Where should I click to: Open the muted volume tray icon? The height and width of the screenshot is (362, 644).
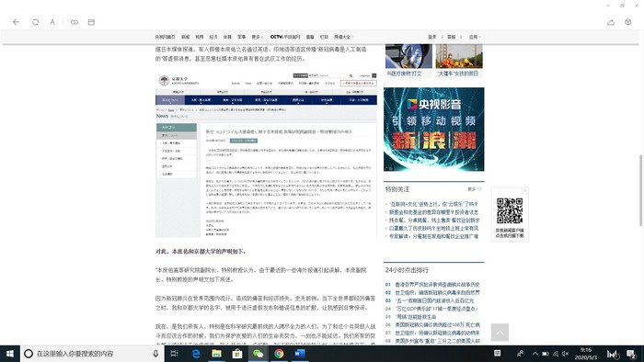point(566,354)
